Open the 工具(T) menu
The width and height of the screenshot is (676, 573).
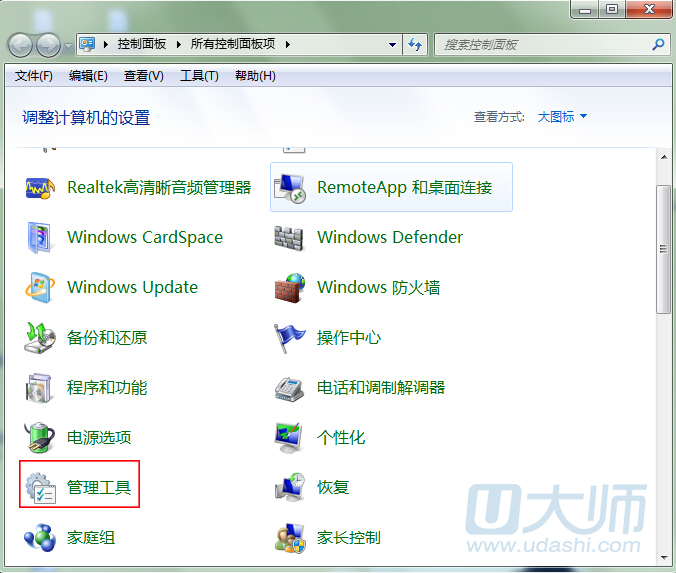[x=199, y=76]
